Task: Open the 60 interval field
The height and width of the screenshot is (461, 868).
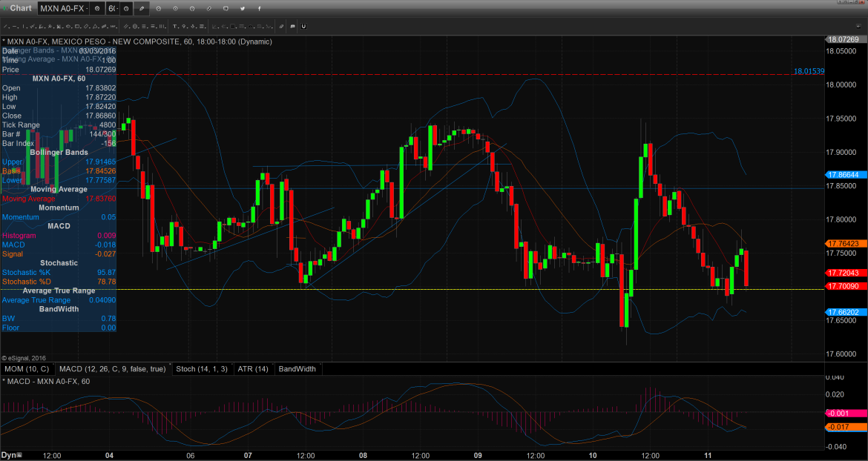Action: (112, 8)
